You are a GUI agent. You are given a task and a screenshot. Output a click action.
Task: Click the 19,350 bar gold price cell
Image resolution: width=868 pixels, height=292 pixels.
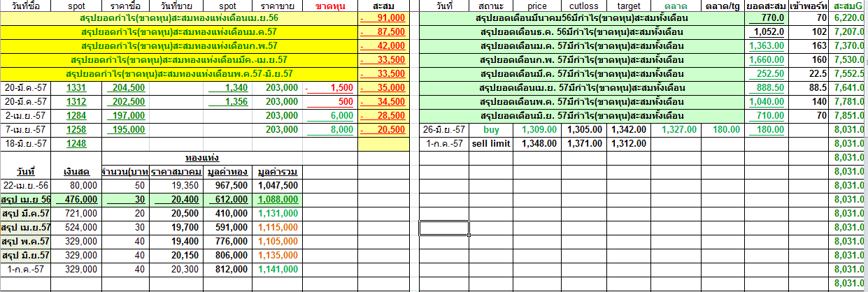click(178, 185)
